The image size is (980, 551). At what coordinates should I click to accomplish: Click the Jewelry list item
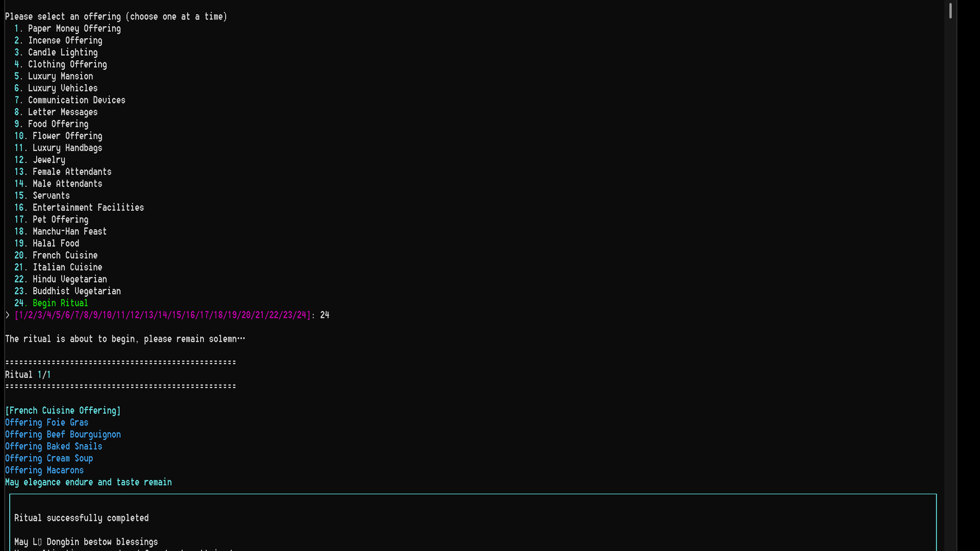pyautogui.click(x=49, y=160)
